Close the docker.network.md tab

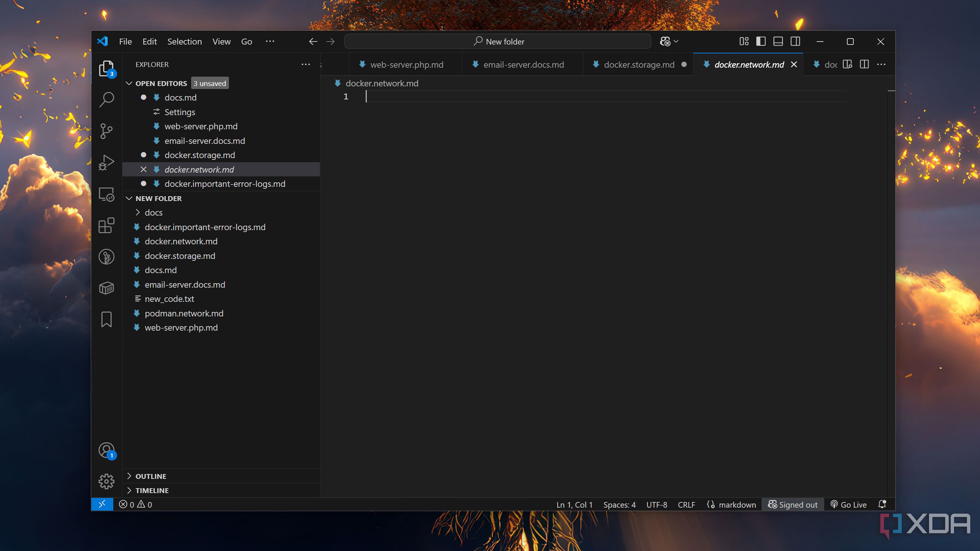[794, 65]
